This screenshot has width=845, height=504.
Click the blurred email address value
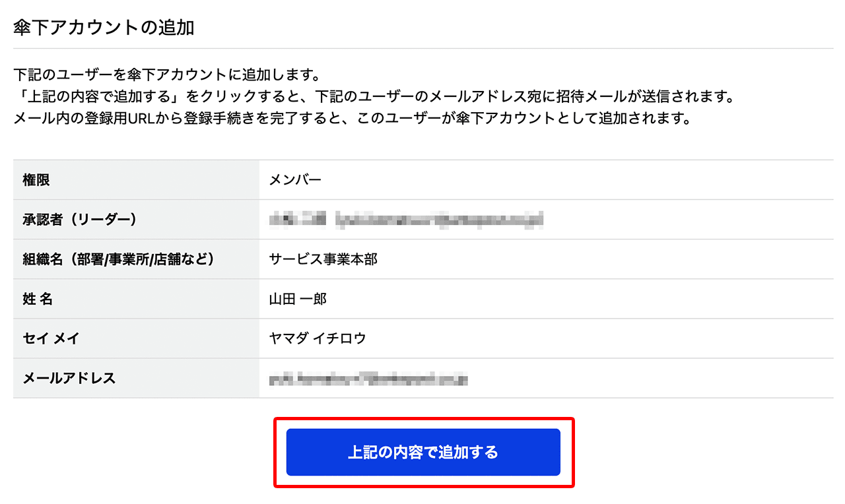point(368,379)
